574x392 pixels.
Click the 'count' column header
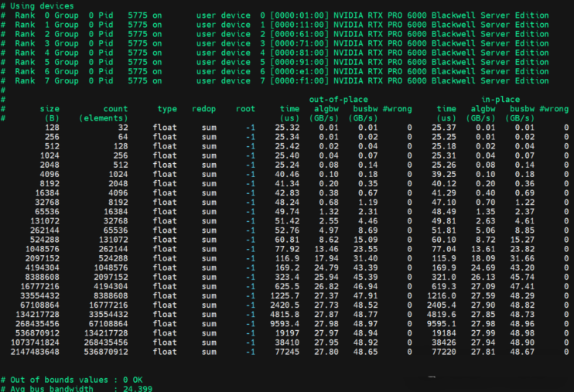(x=114, y=109)
